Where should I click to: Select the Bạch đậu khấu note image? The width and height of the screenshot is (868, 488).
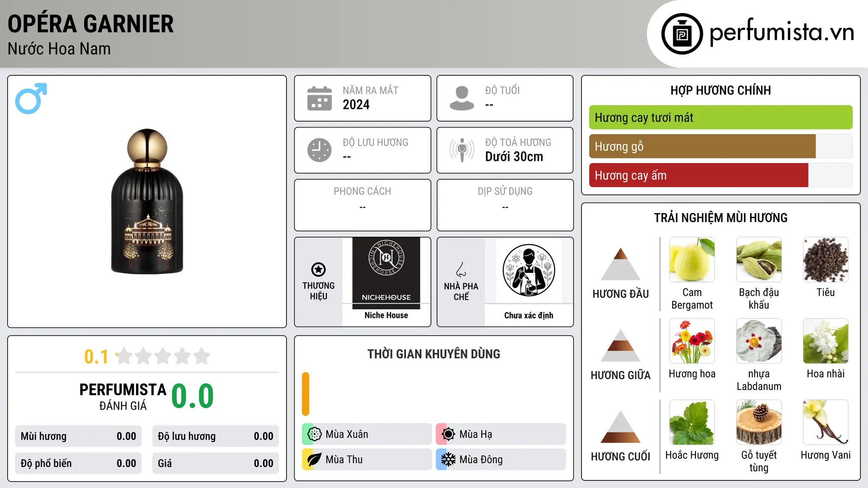759,260
